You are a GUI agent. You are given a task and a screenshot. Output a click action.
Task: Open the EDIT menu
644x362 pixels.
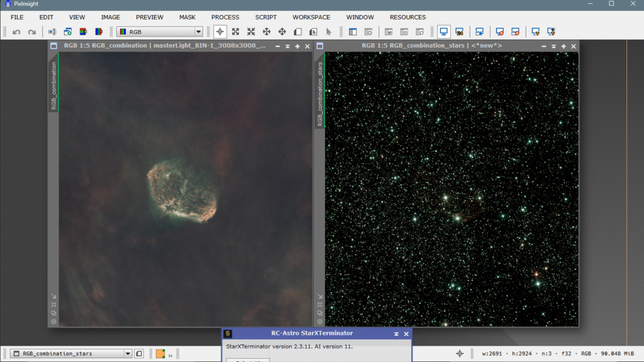pos(46,17)
